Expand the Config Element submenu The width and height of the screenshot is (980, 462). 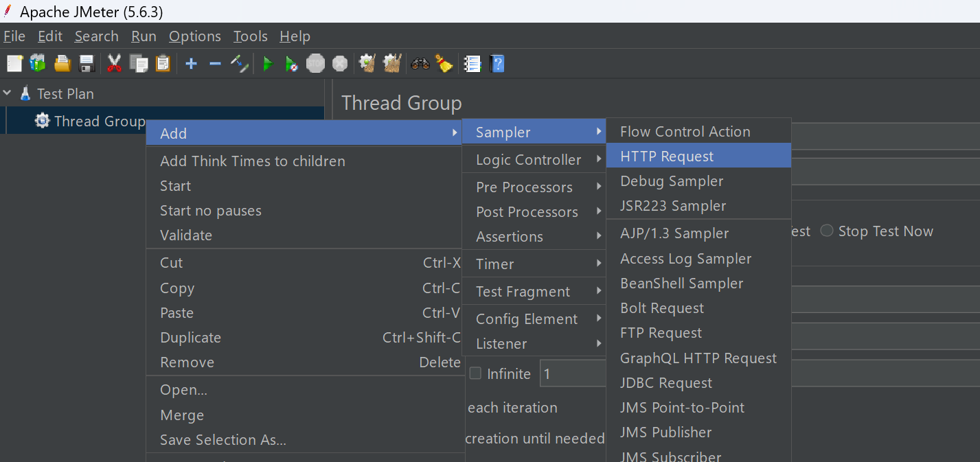pyautogui.click(x=534, y=319)
